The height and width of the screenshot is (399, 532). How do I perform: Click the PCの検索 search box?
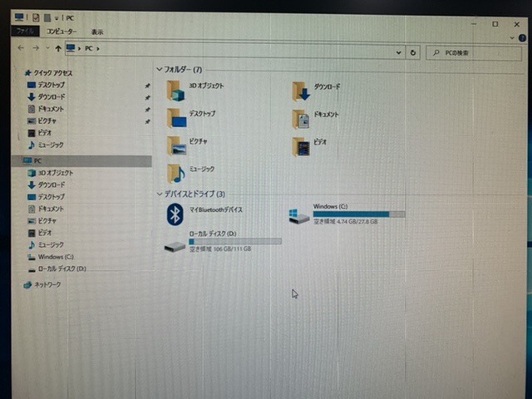pyautogui.click(x=472, y=52)
